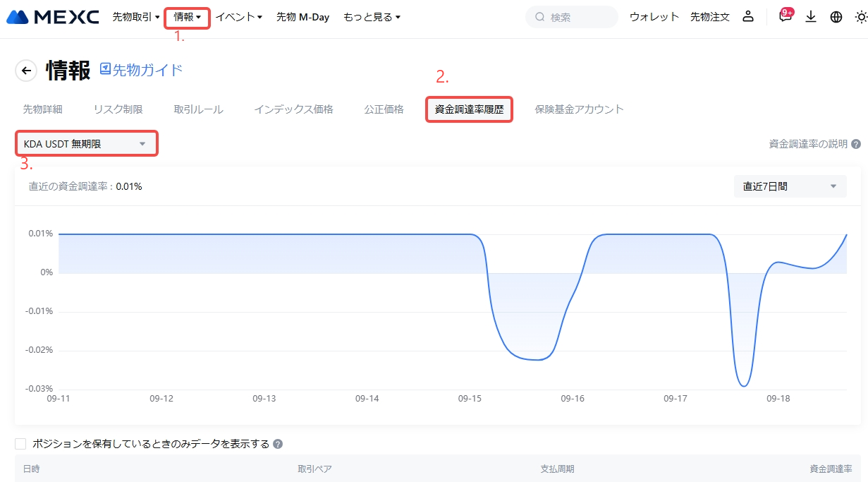The width and height of the screenshot is (868, 482).
Task: Click the help icon beside 資金調達率の説明
Action: [x=856, y=144]
